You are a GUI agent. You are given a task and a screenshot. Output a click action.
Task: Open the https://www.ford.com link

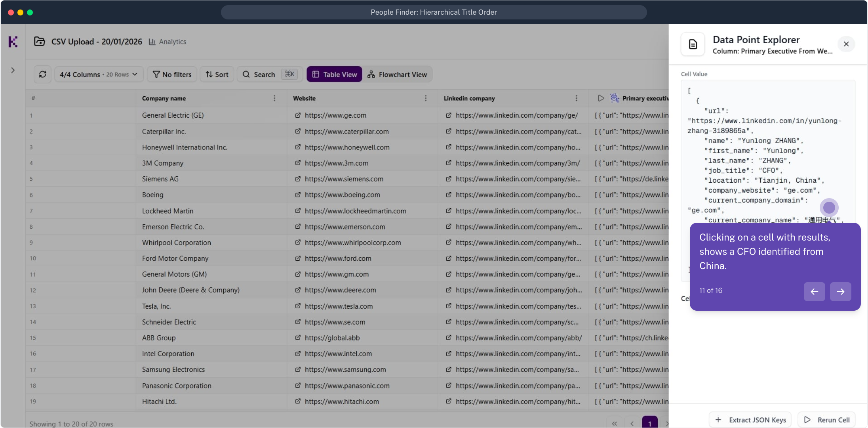pyautogui.click(x=338, y=258)
